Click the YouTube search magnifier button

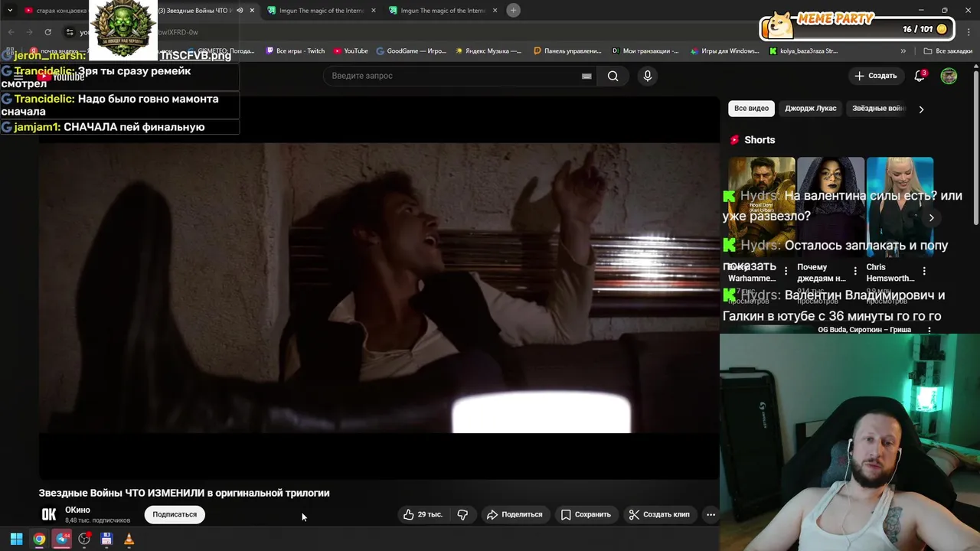pyautogui.click(x=612, y=76)
